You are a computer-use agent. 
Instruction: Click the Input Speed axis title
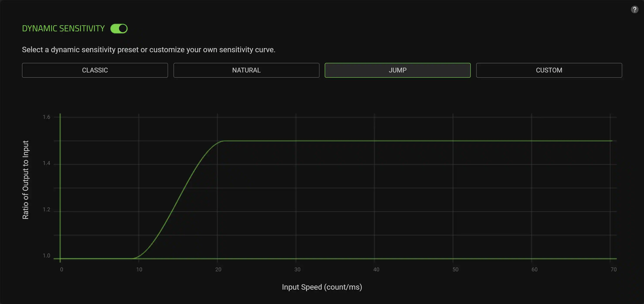click(x=322, y=287)
